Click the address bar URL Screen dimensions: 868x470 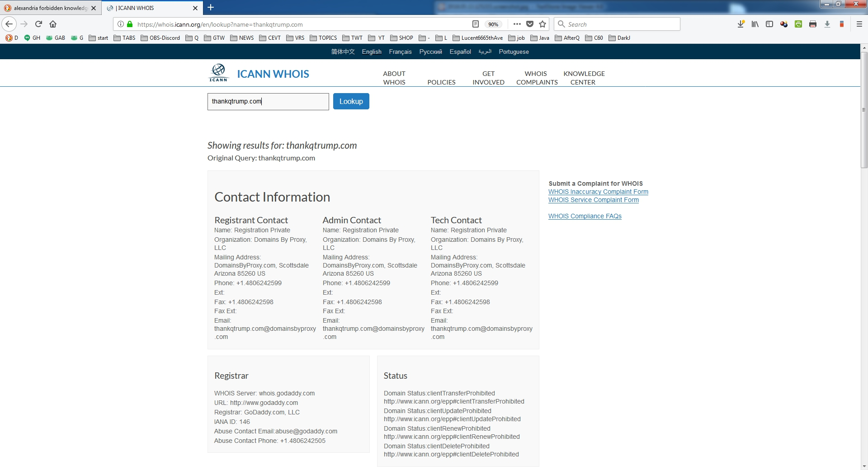(x=220, y=24)
